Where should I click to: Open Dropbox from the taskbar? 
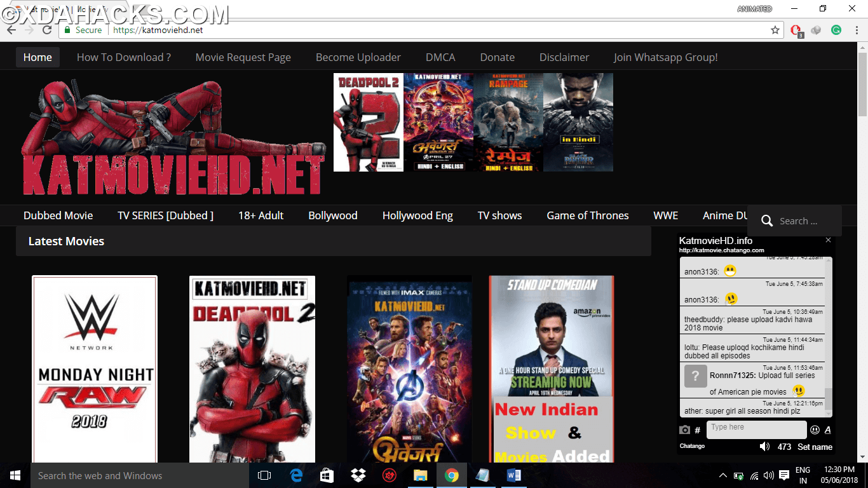coord(358,475)
